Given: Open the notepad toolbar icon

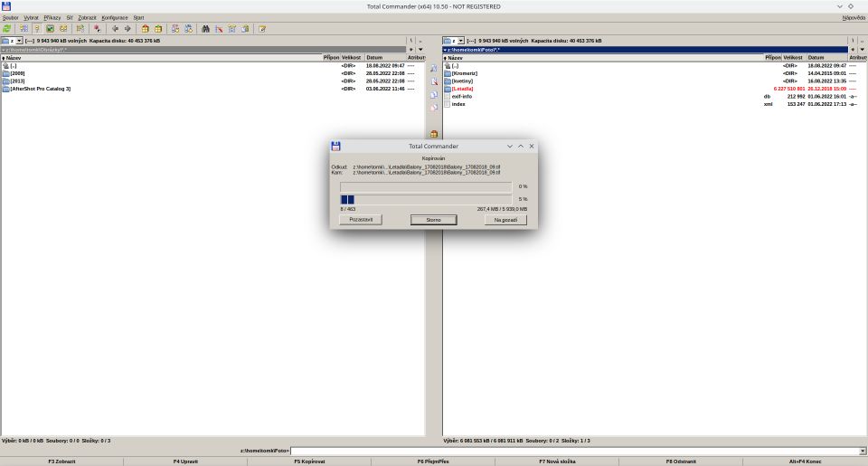Looking at the screenshot, I should 262,28.
